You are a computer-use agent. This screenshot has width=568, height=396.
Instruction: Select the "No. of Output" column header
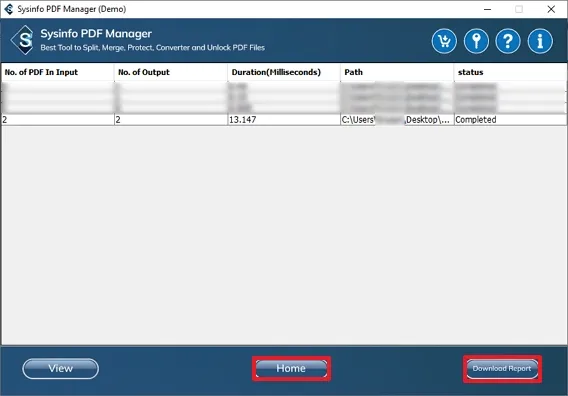pyautogui.click(x=171, y=72)
